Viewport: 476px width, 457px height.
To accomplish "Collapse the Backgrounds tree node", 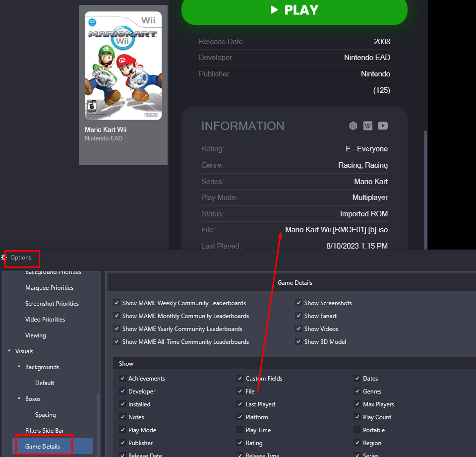I will [19, 367].
